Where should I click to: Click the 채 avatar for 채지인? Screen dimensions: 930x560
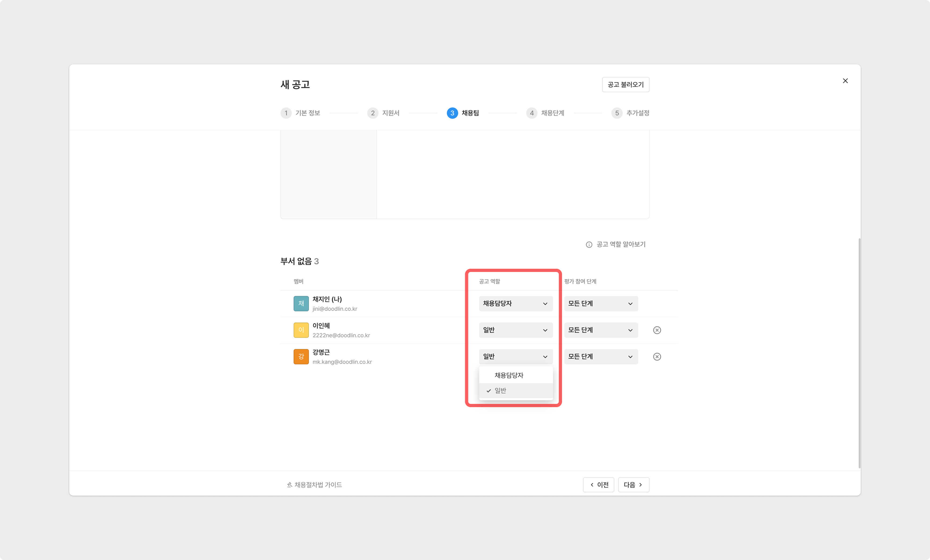[301, 304]
